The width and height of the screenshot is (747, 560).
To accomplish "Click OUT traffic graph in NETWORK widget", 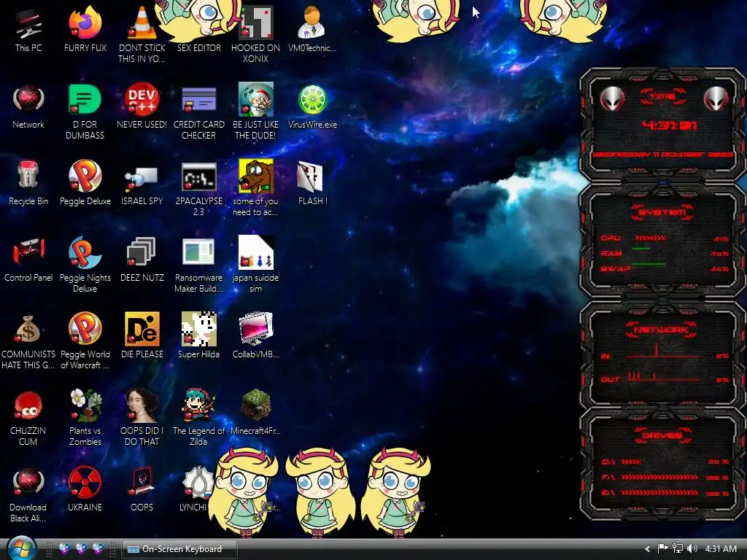I will (x=663, y=376).
